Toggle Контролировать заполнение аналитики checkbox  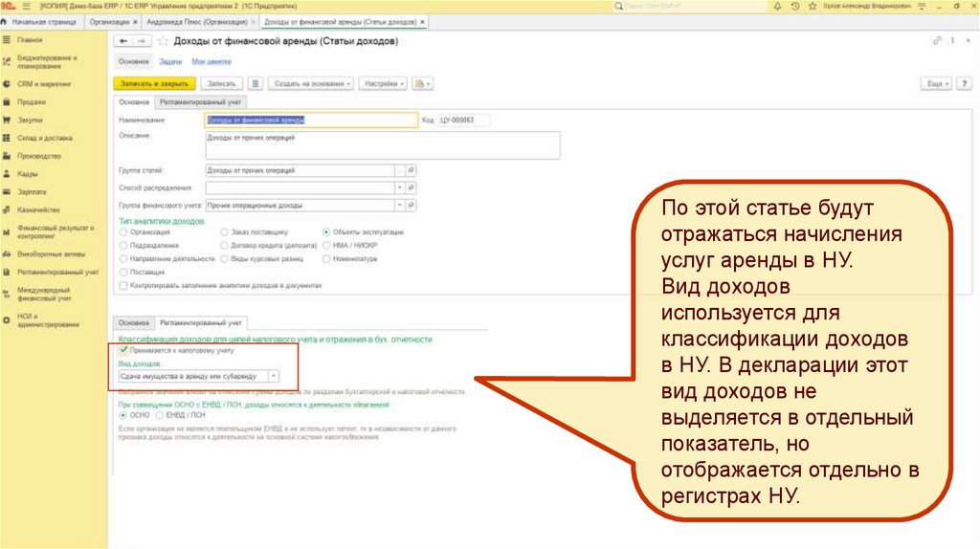pyautogui.click(x=123, y=285)
